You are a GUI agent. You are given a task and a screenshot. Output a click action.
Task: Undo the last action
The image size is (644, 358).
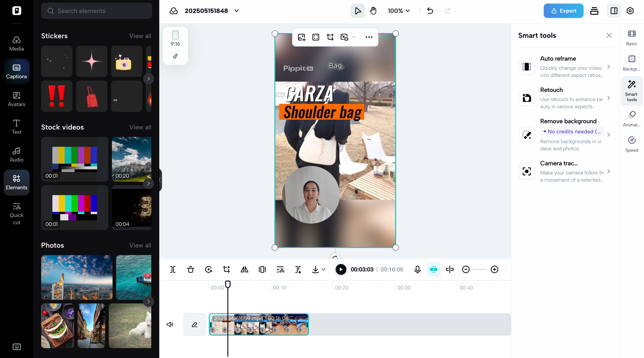(430, 11)
